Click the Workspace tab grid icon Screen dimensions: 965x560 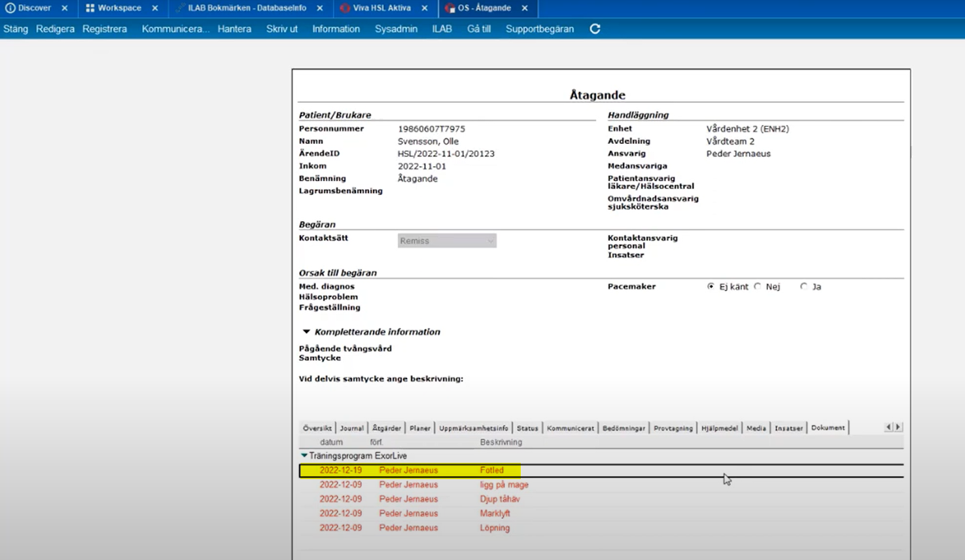pos(90,8)
